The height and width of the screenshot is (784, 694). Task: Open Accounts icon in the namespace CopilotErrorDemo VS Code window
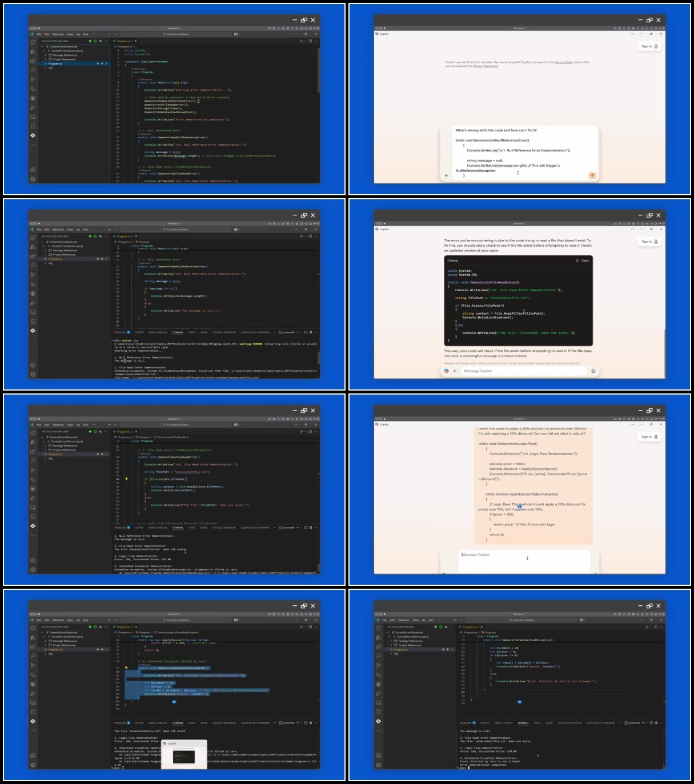[x=33, y=170]
